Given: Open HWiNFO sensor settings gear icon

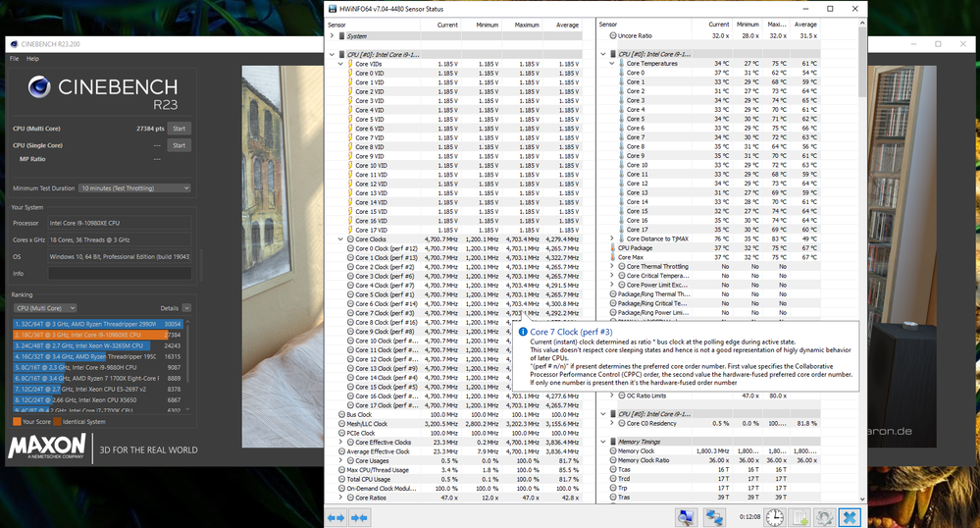Looking at the screenshot, I should coord(824,517).
